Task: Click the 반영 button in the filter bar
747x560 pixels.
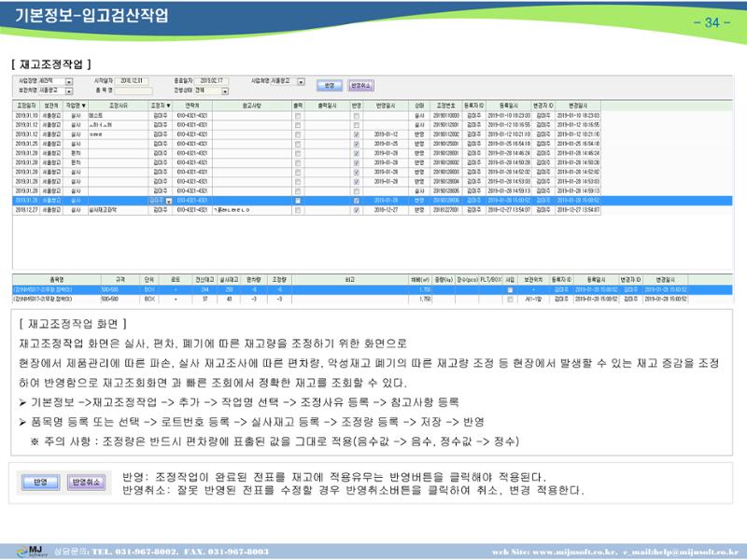Action: 330,86
